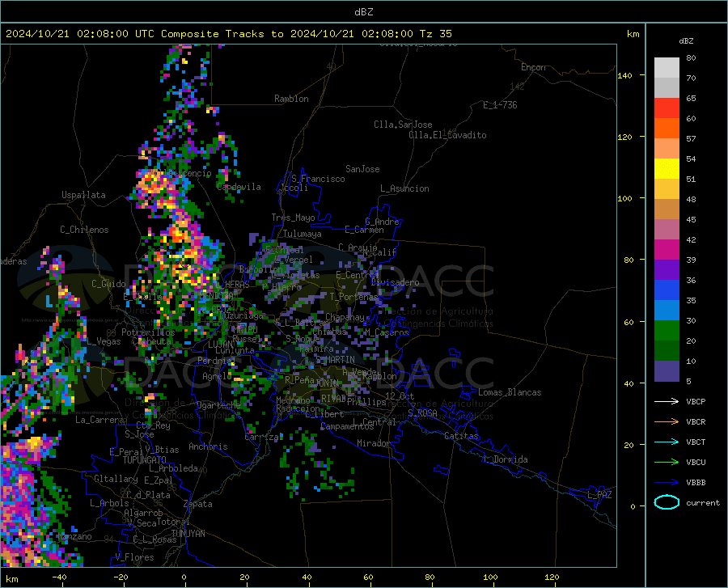Click the 'Tz 35' threshold text

pyautogui.click(x=435, y=34)
